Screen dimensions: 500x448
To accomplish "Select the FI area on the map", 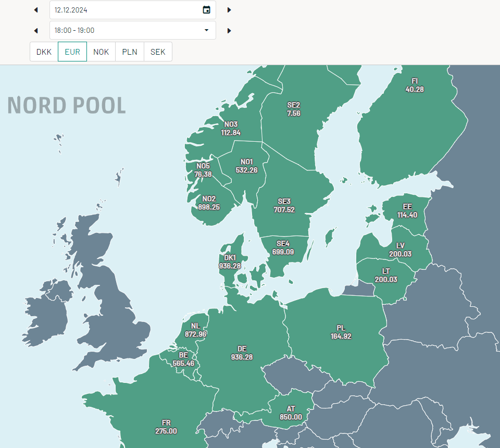I will (x=415, y=85).
